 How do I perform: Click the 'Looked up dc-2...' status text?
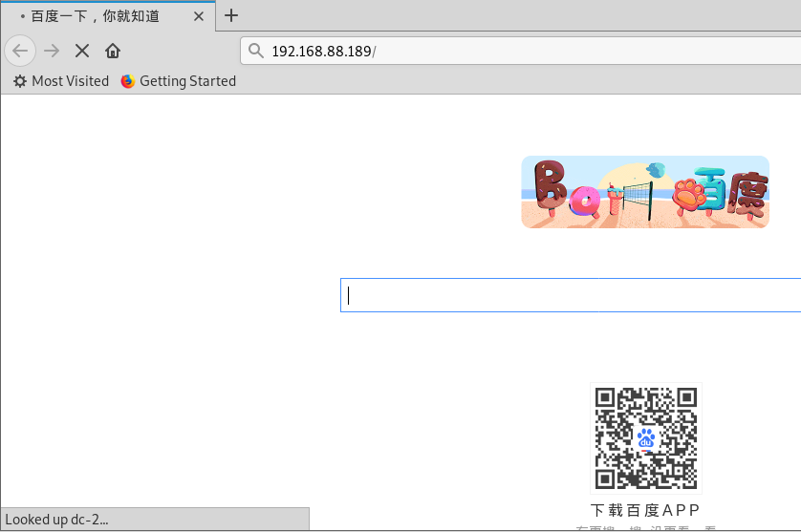56,520
